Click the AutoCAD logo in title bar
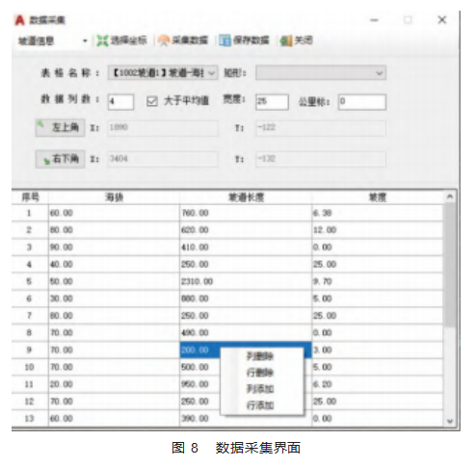Screen dimensions: 476x467 click(x=20, y=20)
